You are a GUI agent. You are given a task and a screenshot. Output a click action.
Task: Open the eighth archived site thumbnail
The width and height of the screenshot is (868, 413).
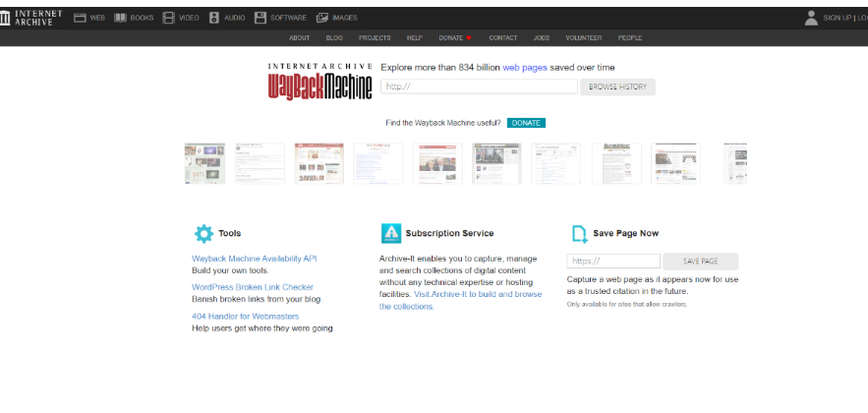[616, 163]
